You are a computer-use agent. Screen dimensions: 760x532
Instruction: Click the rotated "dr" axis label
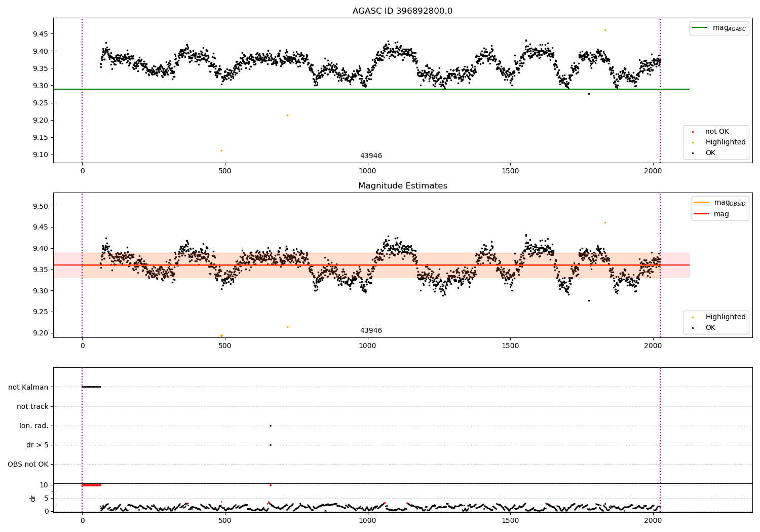point(33,498)
